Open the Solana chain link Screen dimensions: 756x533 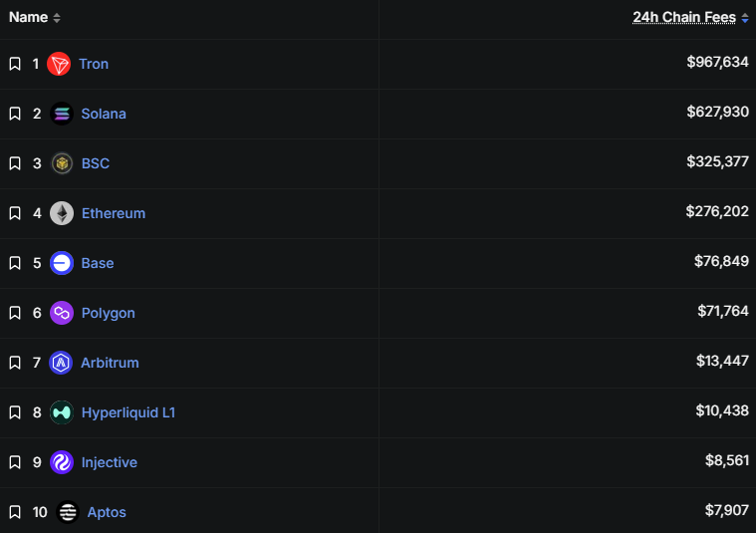[104, 114]
